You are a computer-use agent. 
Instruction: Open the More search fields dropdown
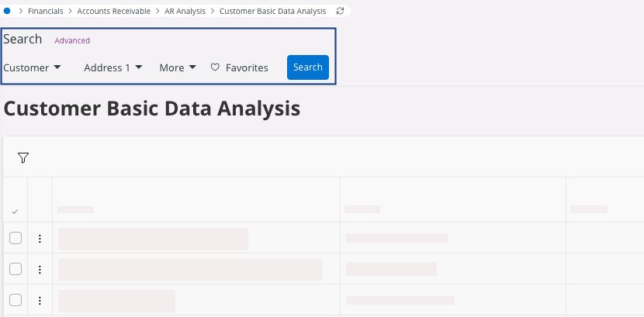[178, 67]
